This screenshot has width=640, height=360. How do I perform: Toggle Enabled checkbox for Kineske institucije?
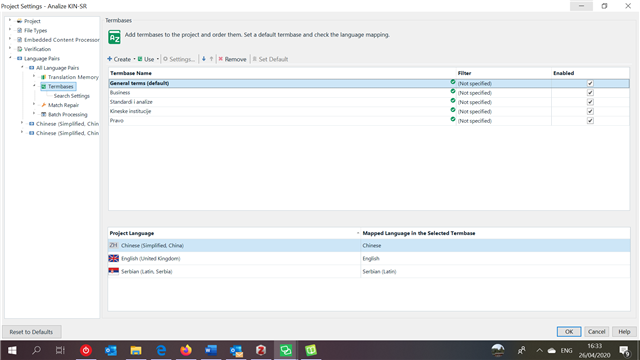[x=590, y=111]
